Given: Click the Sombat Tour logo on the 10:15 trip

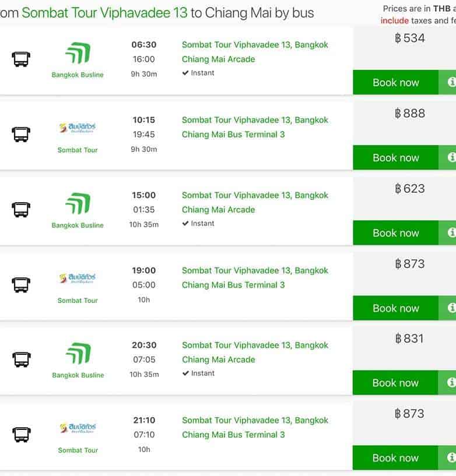Looking at the screenshot, I should (78, 128).
